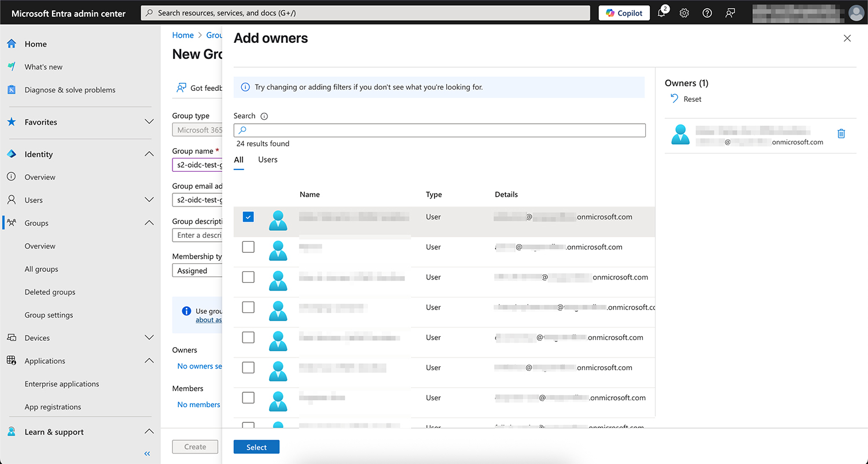Collapse the sidebar with double-chevron icon
This screenshot has width=868, height=464.
tap(147, 454)
